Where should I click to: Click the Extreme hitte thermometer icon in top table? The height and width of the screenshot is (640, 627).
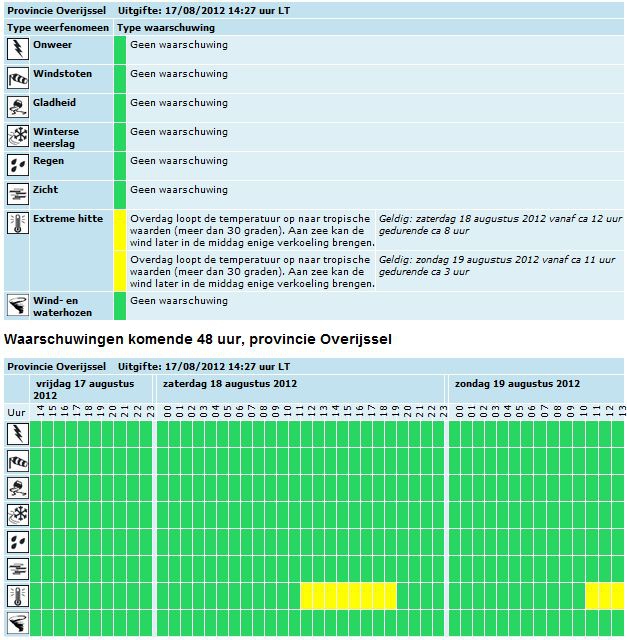18,223
